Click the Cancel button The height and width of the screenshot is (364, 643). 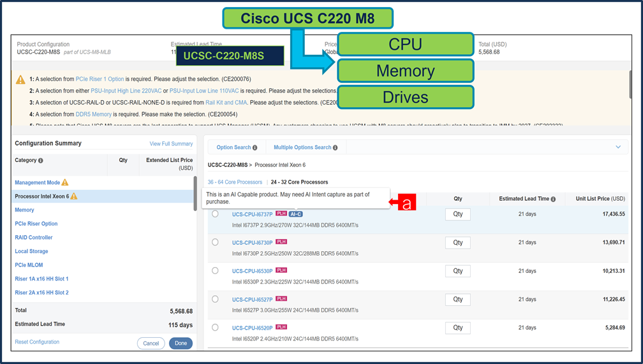click(x=151, y=344)
